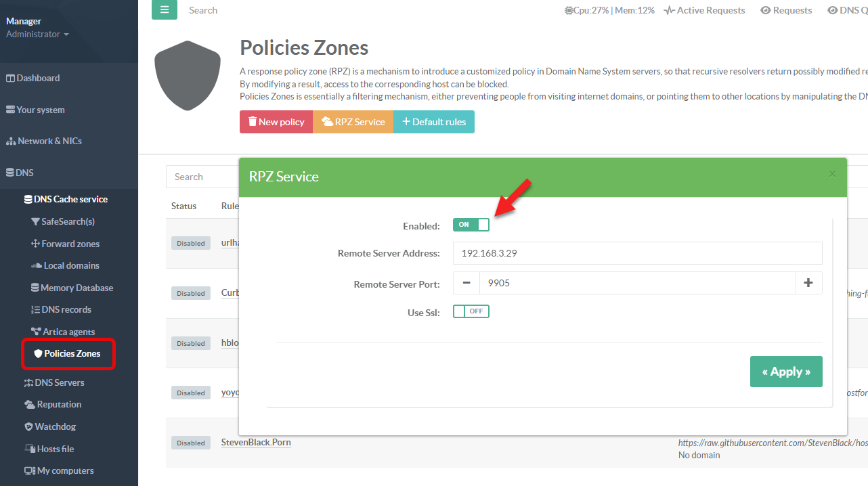
Task: Increase Remote Server Port with plus button
Action: [808, 283]
